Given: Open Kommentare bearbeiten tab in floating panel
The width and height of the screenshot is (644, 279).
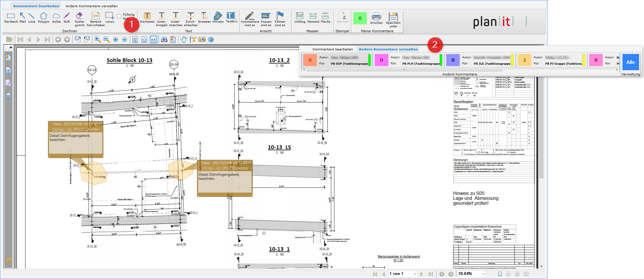Looking at the screenshot, I should tap(333, 49).
